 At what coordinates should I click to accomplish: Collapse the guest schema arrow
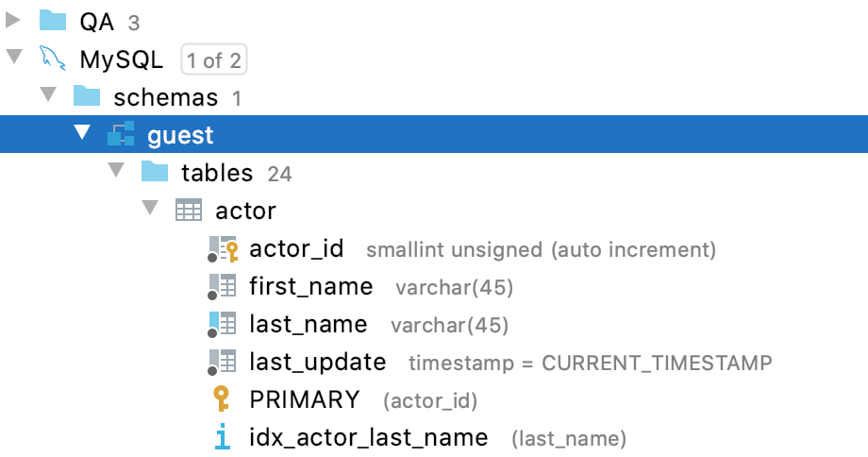(82, 135)
